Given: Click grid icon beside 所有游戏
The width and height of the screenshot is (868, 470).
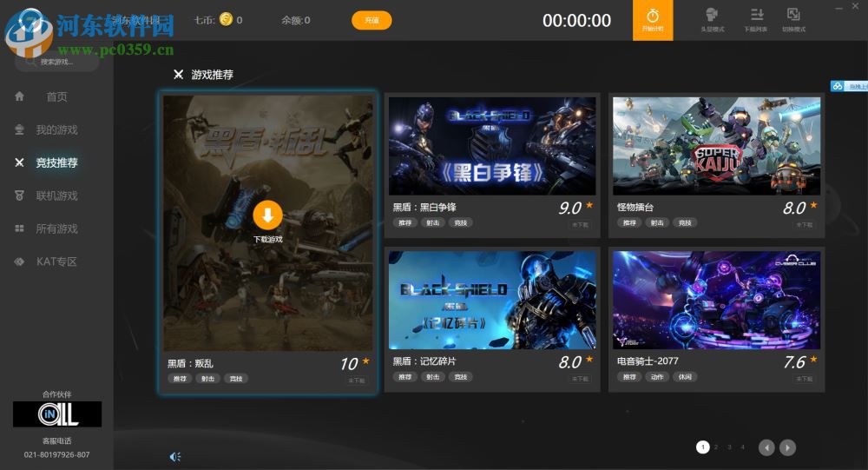Looking at the screenshot, I should point(19,228).
